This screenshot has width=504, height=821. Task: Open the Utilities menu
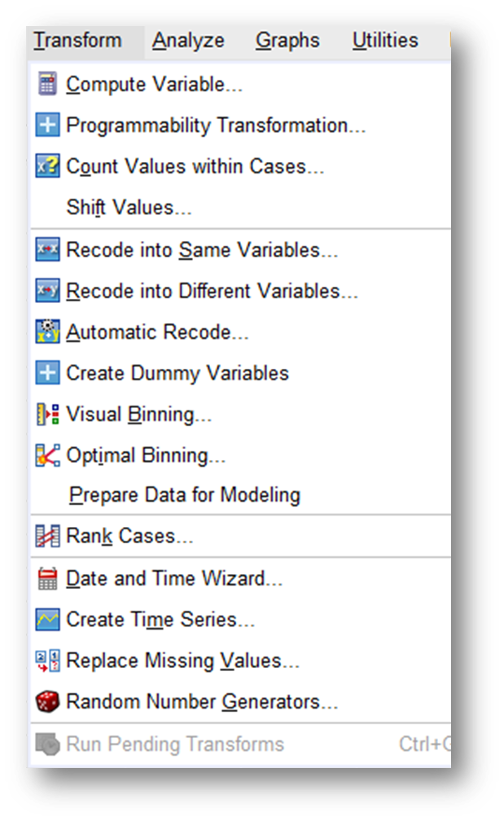(385, 41)
